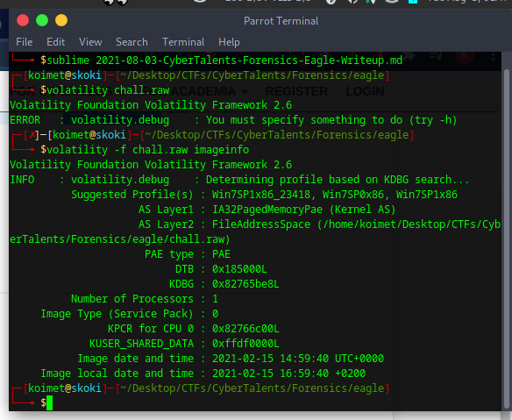Click the red window control circle

[x=23, y=20]
